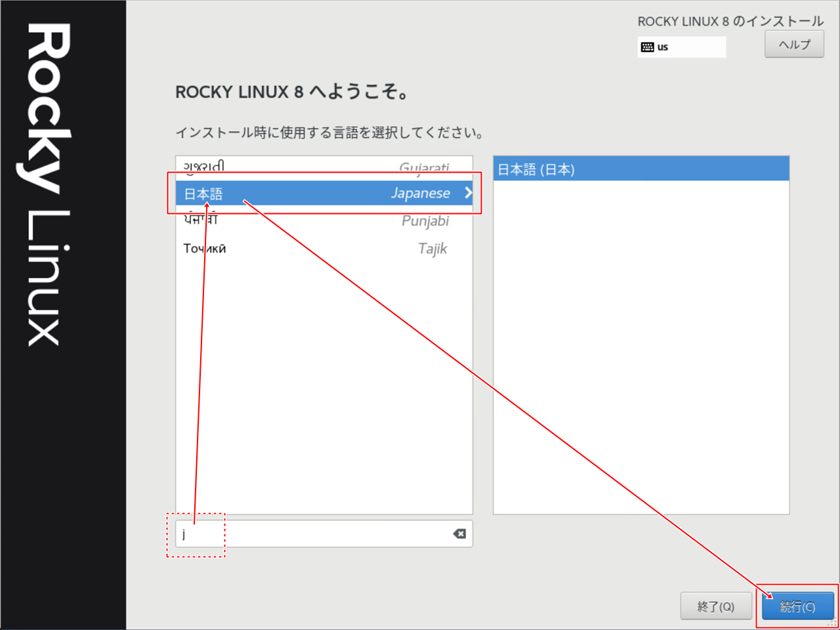The image size is (840, 630).
Task: Click the ROCKY LINUX 8 へようこそ heading
Action: (292, 92)
